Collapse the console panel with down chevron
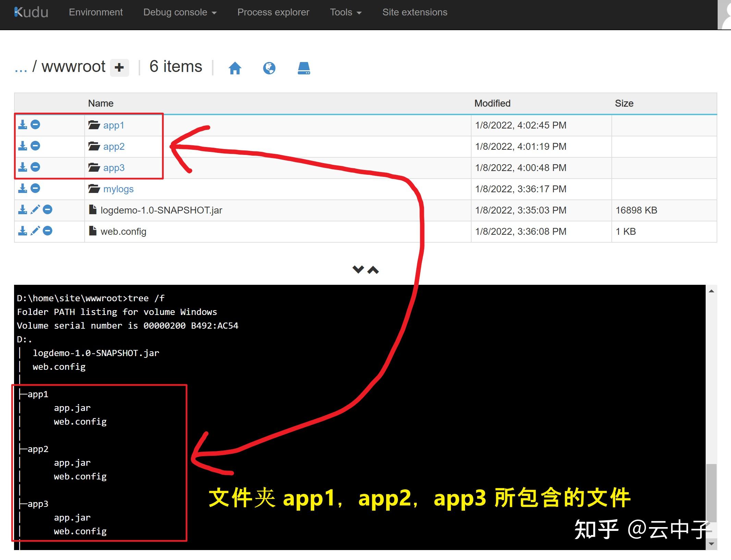This screenshot has height=560, width=731. point(358,270)
